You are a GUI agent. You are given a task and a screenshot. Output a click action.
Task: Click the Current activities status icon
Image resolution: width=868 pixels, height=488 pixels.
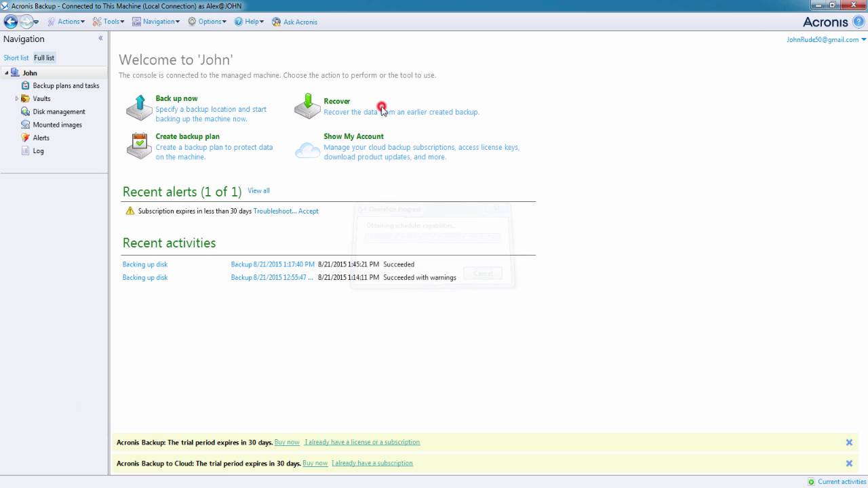pos(811,482)
